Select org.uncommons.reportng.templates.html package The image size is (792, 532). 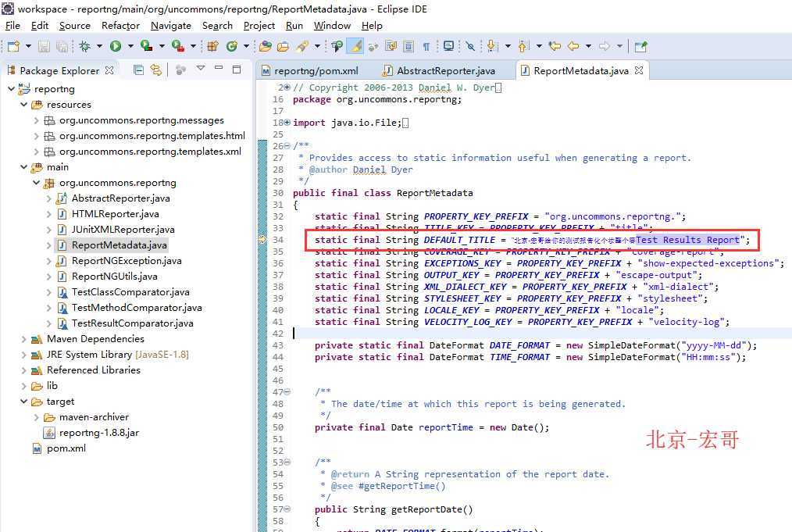point(152,135)
